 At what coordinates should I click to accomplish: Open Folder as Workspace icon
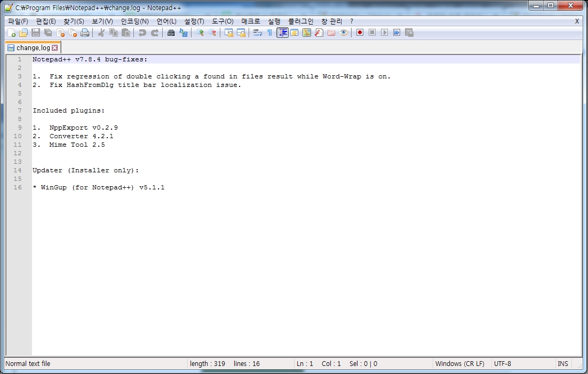click(331, 33)
